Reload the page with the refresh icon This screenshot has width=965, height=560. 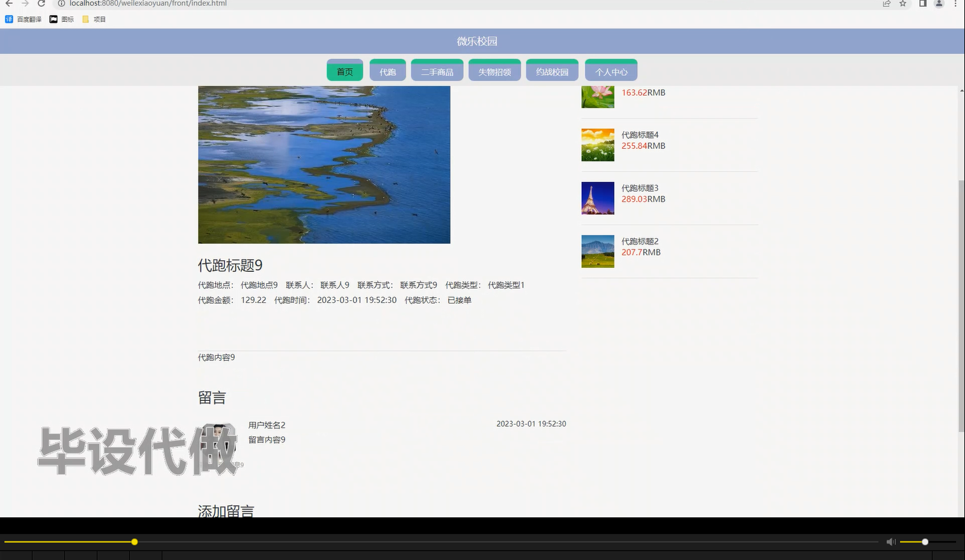point(41,4)
